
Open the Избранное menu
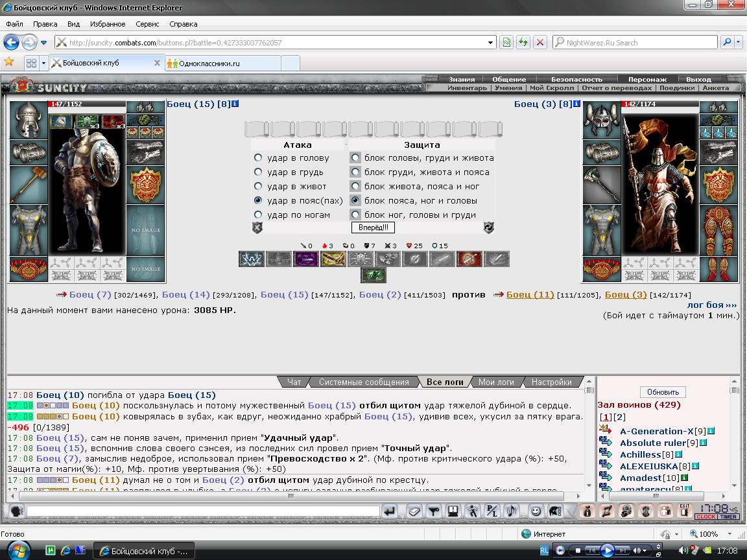click(x=108, y=24)
